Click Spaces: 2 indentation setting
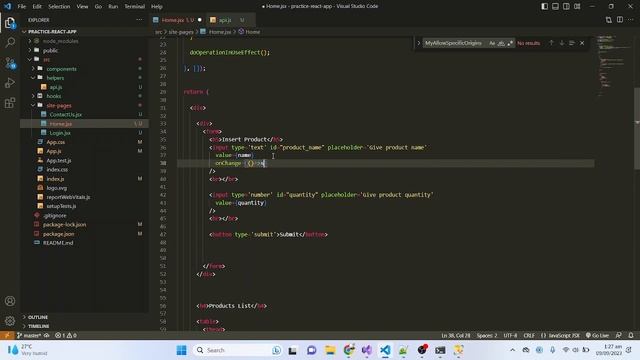The width and height of the screenshot is (640, 360). coord(487,335)
